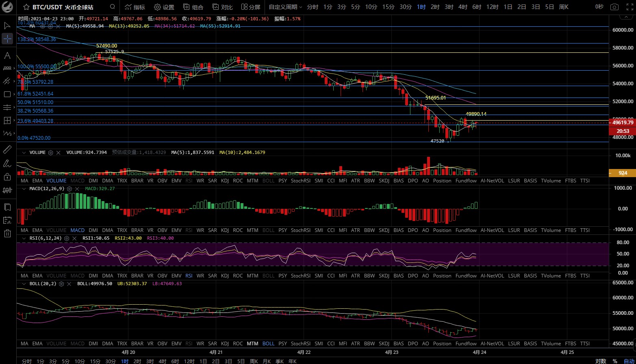Toggle MA indicator visibility eye icon
This screenshot has height=364, width=636.
pos(42,26)
